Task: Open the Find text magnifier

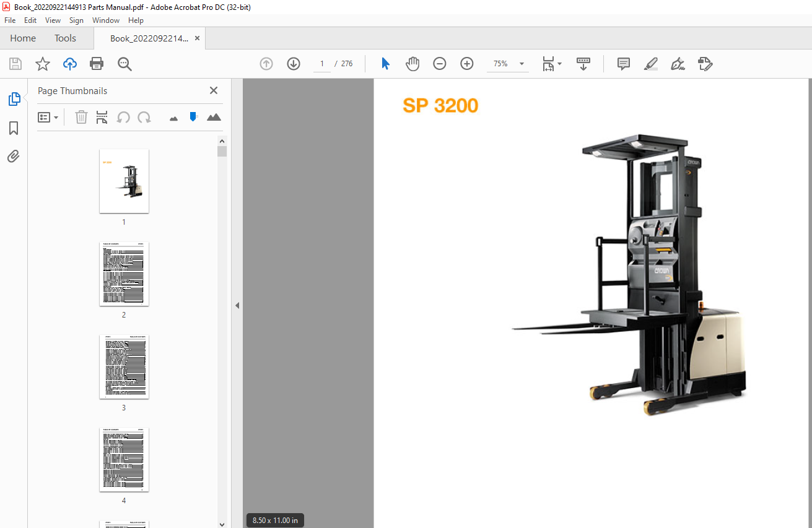Action: (x=124, y=64)
